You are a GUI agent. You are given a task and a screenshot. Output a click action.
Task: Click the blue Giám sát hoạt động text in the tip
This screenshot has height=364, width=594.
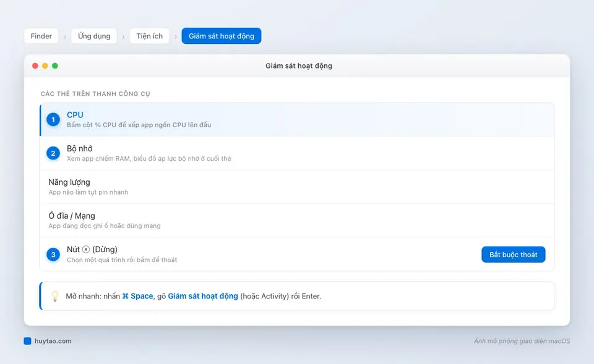[203, 296]
